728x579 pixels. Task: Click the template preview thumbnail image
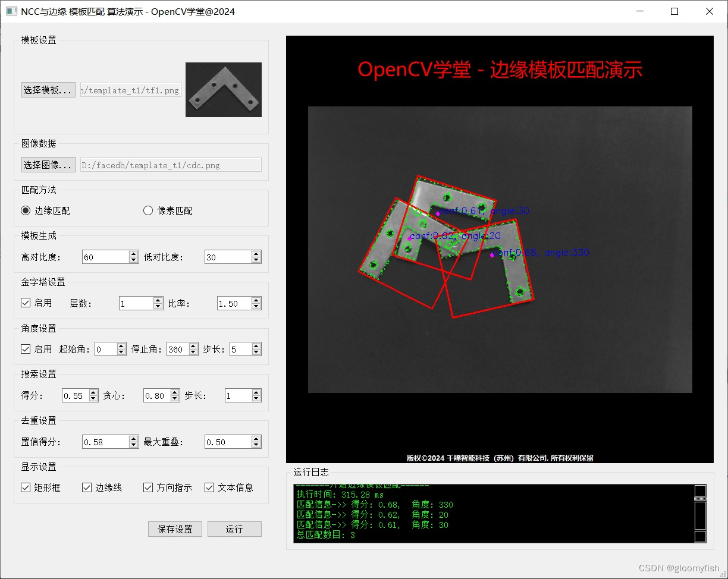pyautogui.click(x=223, y=90)
